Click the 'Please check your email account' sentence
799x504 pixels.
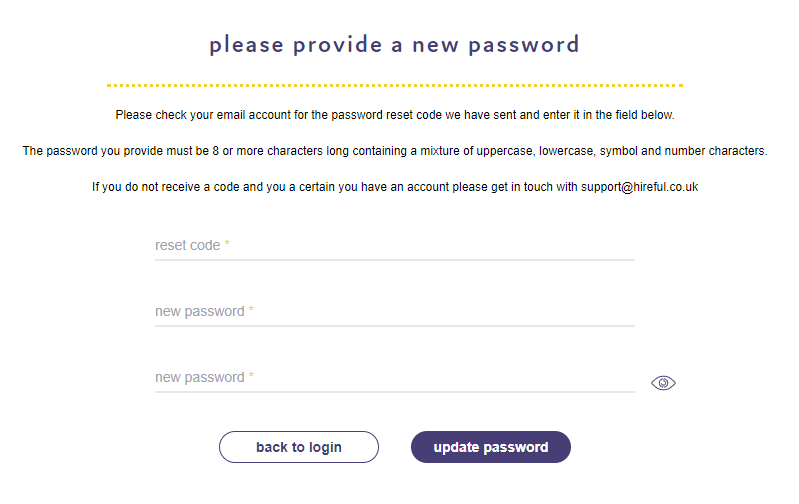tap(395, 115)
